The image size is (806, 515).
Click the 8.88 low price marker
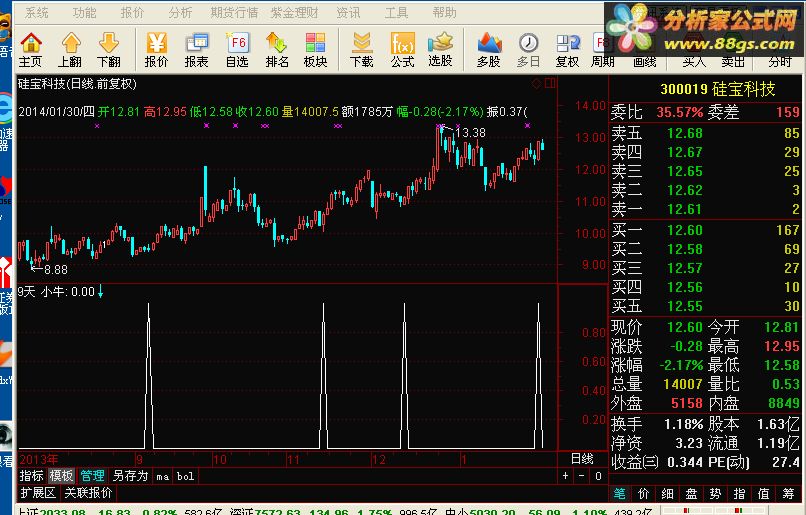(56, 269)
